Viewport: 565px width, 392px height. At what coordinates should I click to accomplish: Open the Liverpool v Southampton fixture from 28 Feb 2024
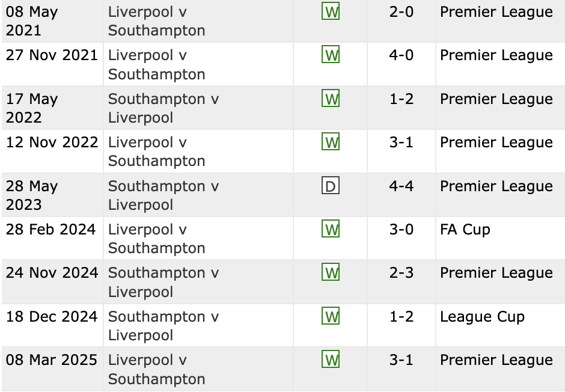coord(156,239)
